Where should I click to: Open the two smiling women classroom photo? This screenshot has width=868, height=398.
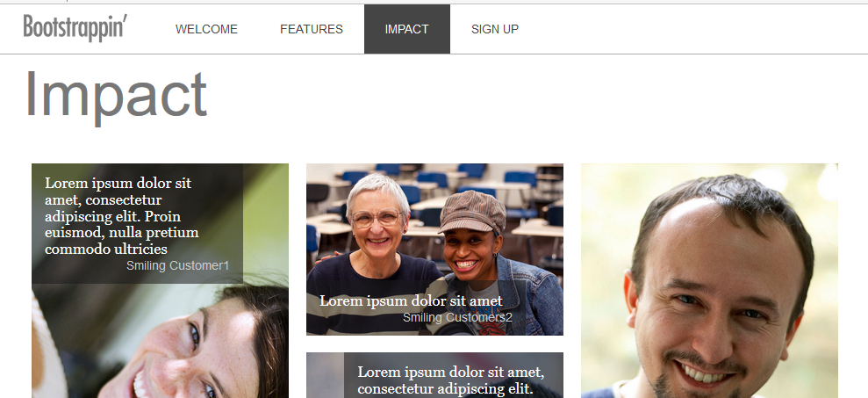tap(434, 250)
